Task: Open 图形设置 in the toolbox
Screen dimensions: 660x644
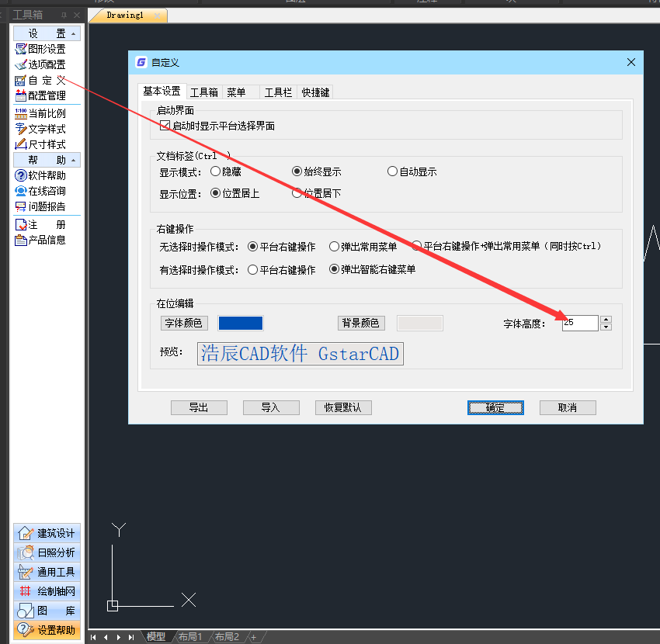Action: pos(47,49)
